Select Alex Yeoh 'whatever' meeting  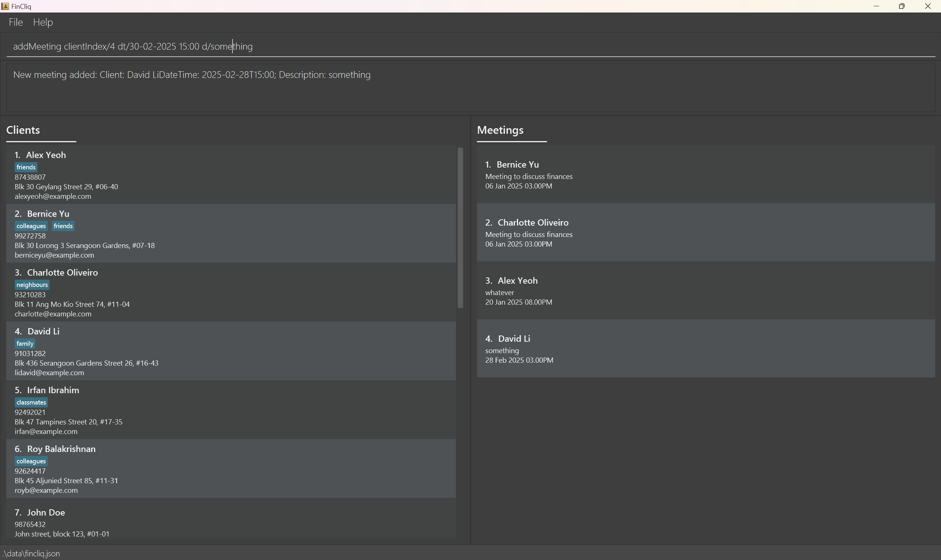[x=705, y=291]
